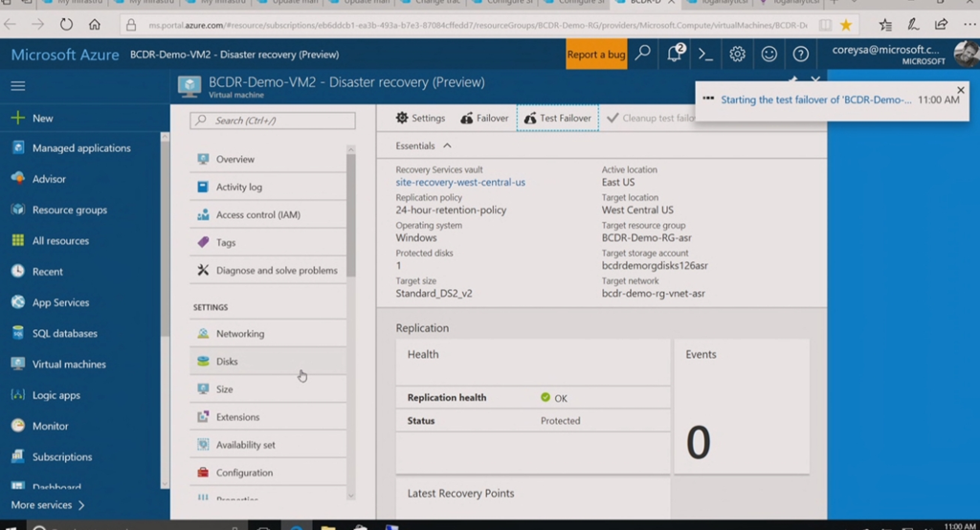Collapse the Essentials section chevron
This screenshot has width=980, height=530.
[447, 145]
